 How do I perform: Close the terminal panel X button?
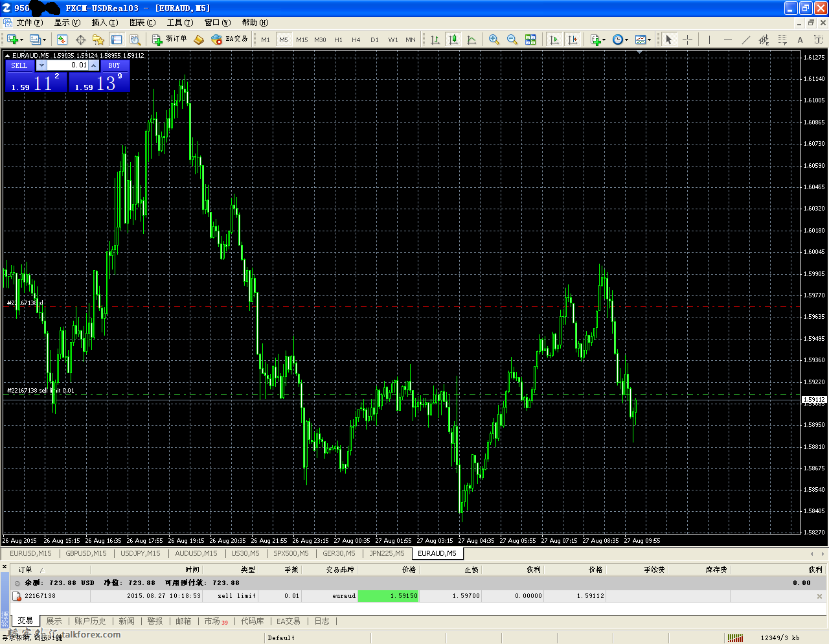click(x=5, y=567)
